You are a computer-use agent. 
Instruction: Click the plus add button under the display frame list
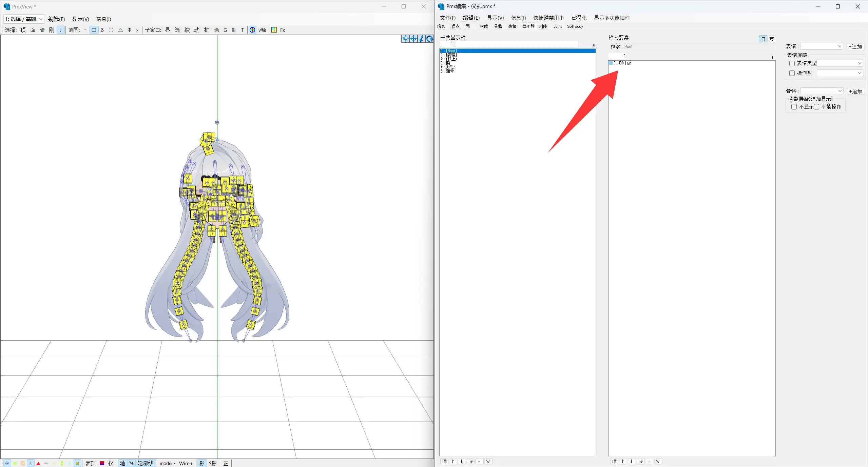point(479,461)
